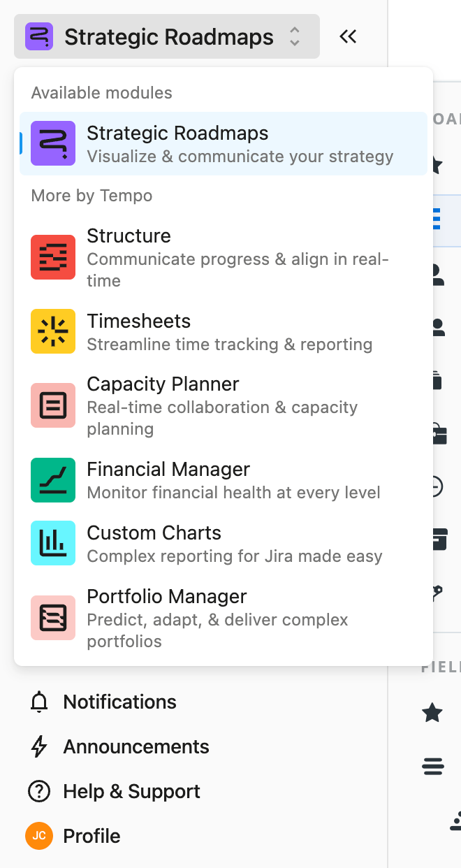Click the red Structure module icon
Viewport: 461px width, 868px height.
coord(53,257)
